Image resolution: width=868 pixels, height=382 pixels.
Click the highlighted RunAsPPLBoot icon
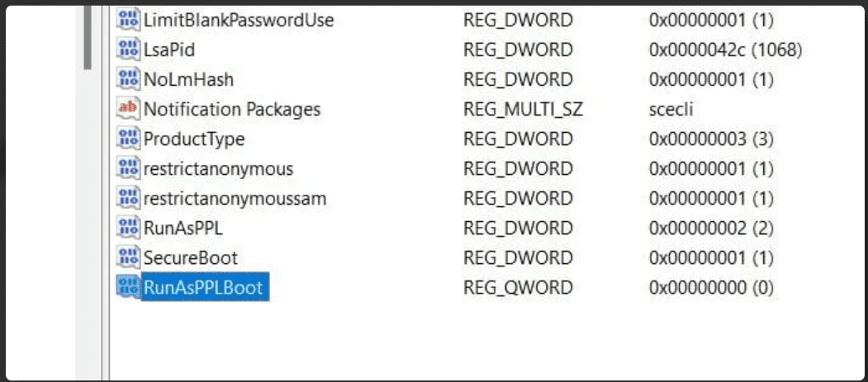(129, 287)
